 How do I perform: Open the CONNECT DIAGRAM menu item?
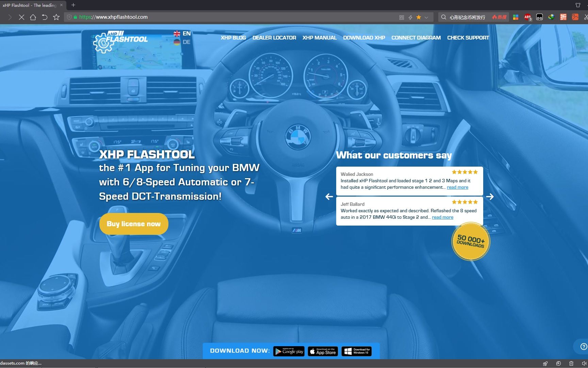(416, 38)
